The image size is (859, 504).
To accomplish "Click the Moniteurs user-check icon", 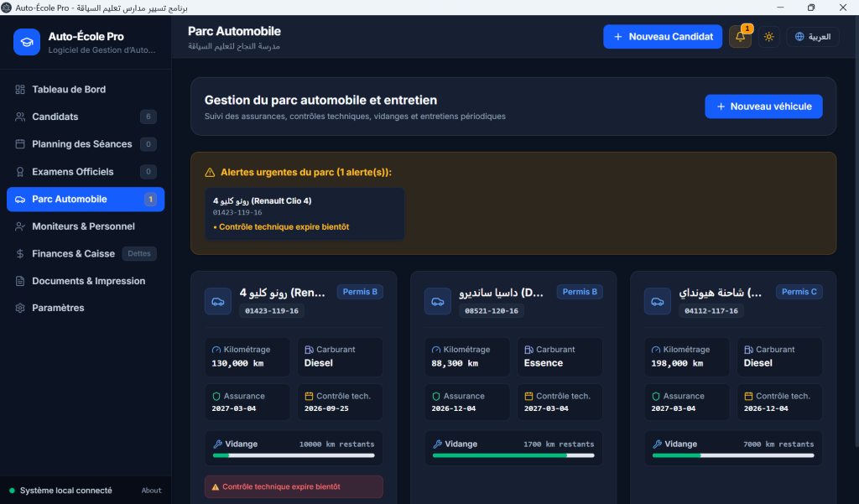I will (20, 226).
